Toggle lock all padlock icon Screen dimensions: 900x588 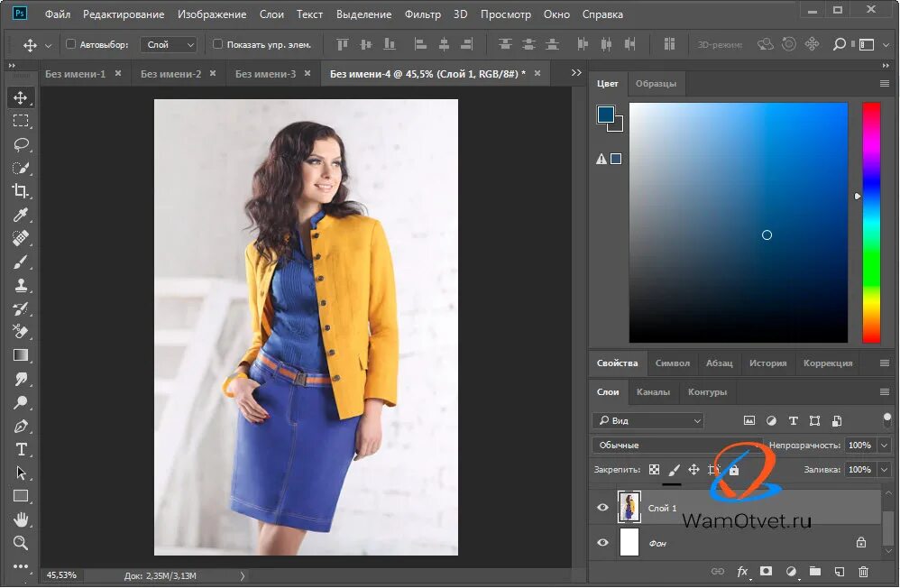[x=733, y=470]
